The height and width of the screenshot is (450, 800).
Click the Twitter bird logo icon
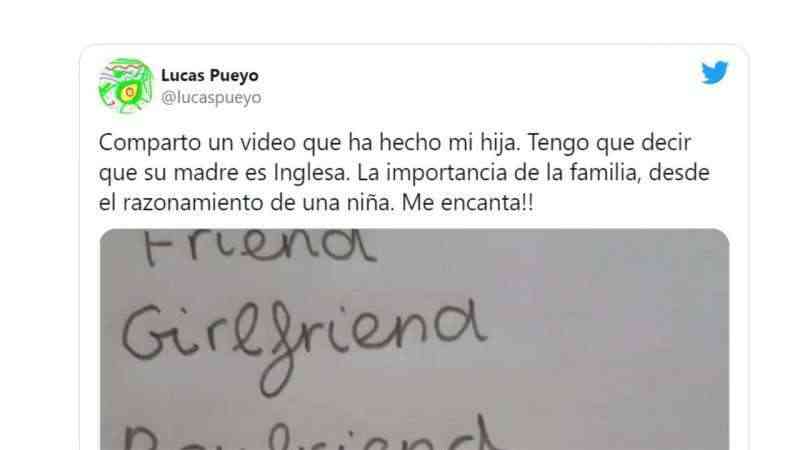point(715,72)
